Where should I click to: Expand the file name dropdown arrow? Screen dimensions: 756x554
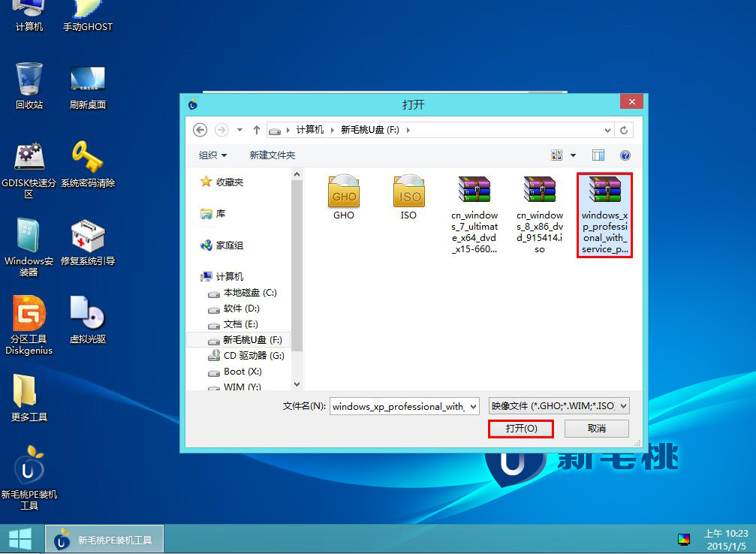tap(474, 406)
